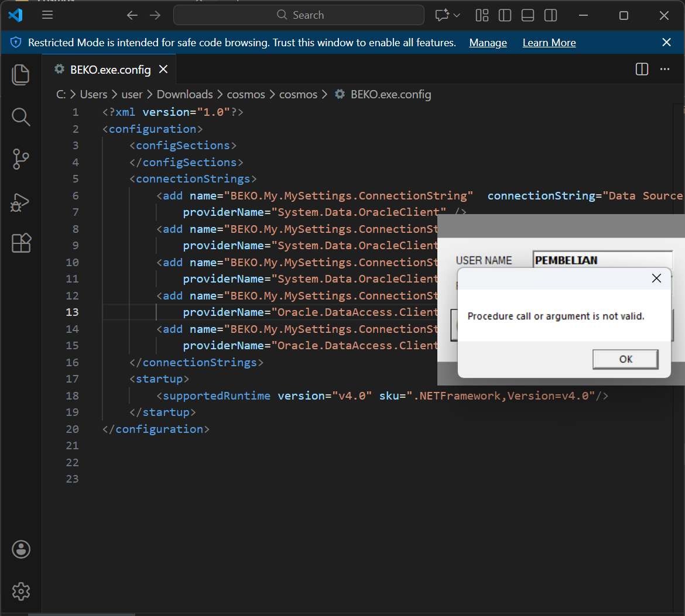Toggle the primary side bar layout button
The height and width of the screenshot is (616, 685).
[x=505, y=15]
